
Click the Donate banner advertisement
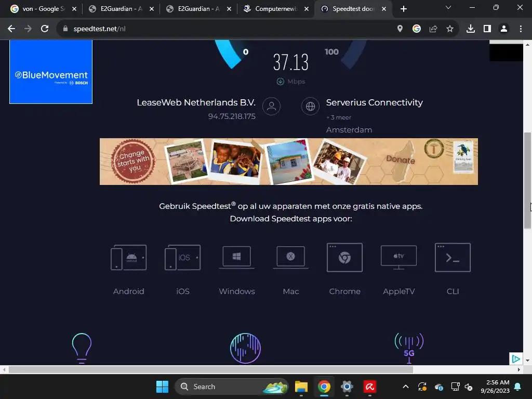click(x=289, y=162)
